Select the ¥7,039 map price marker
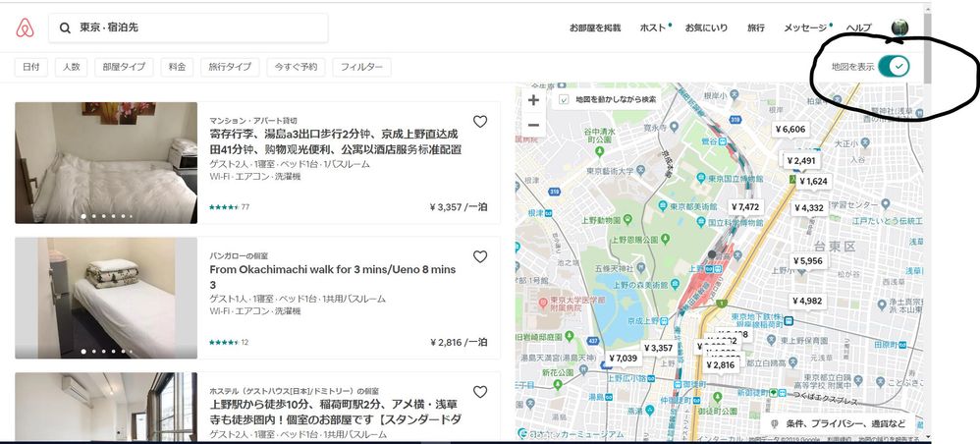The image size is (980, 444). click(623, 358)
